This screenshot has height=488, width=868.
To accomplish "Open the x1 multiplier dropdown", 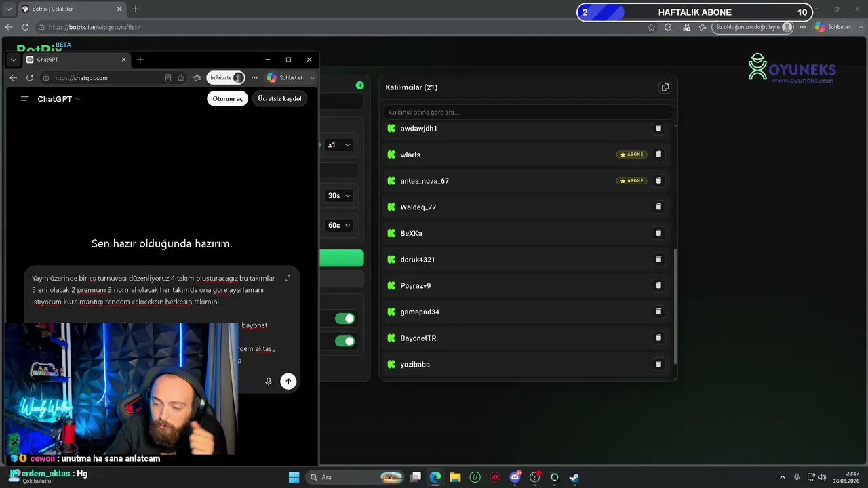I will pyautogui.click(x=338, y=145).
